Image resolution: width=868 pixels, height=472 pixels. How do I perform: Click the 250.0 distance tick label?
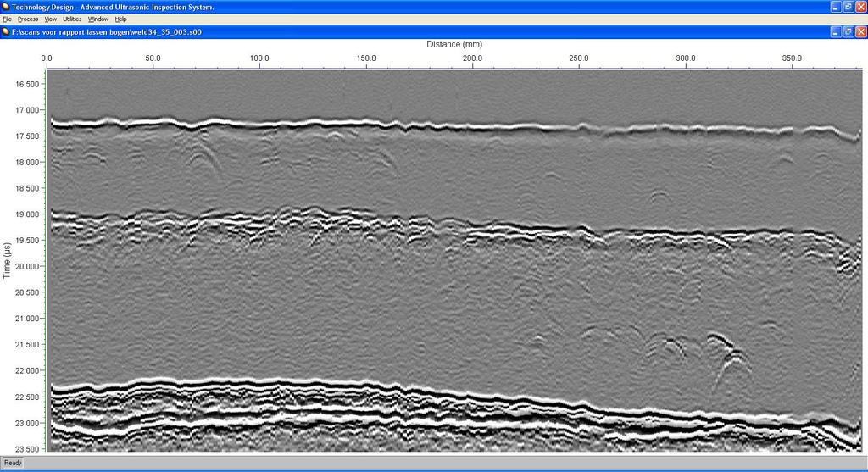pyautogui.click(x=578, y=58)
